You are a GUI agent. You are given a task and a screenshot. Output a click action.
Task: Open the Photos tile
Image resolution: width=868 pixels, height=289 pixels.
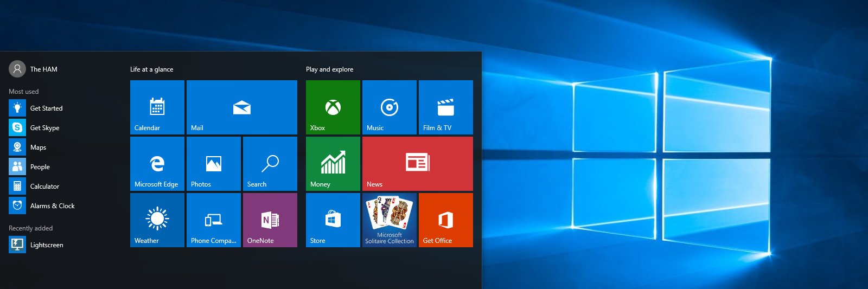point(214,164)
